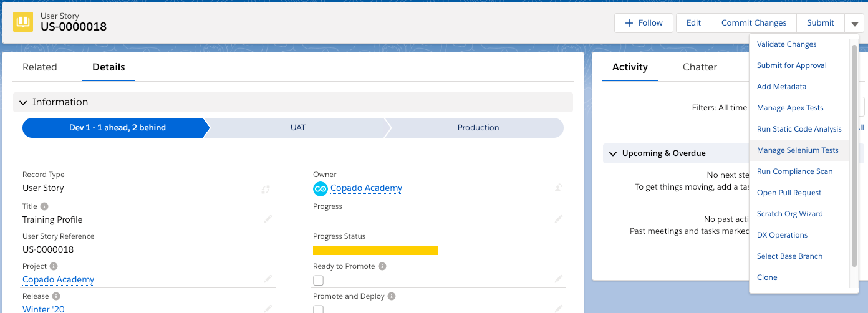Open the Copado Academy project link
Screen dimensions: 868x313
coord(58,280)
